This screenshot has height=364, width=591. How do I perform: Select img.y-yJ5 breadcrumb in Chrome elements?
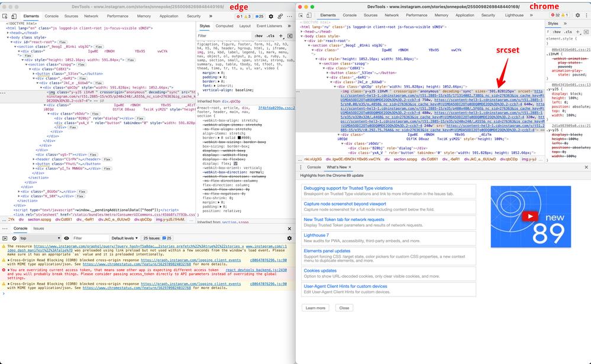pyautogui.click(x=529, y=159)
